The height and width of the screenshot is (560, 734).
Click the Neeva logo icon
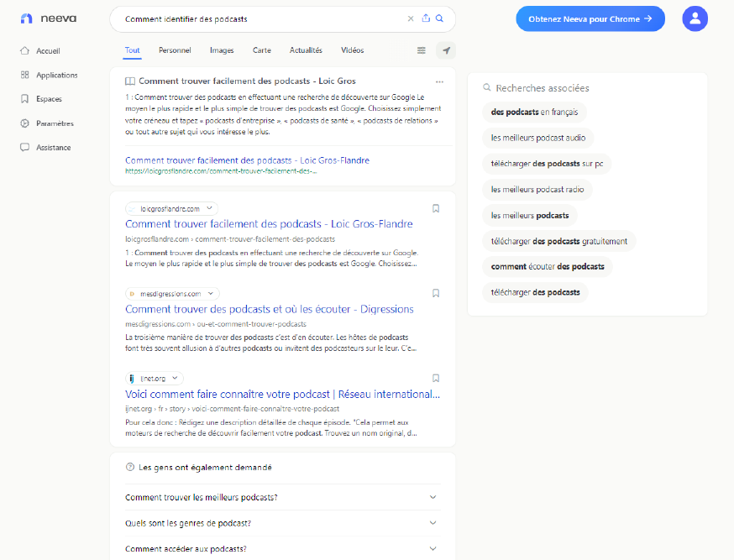(x=26, y=18)
